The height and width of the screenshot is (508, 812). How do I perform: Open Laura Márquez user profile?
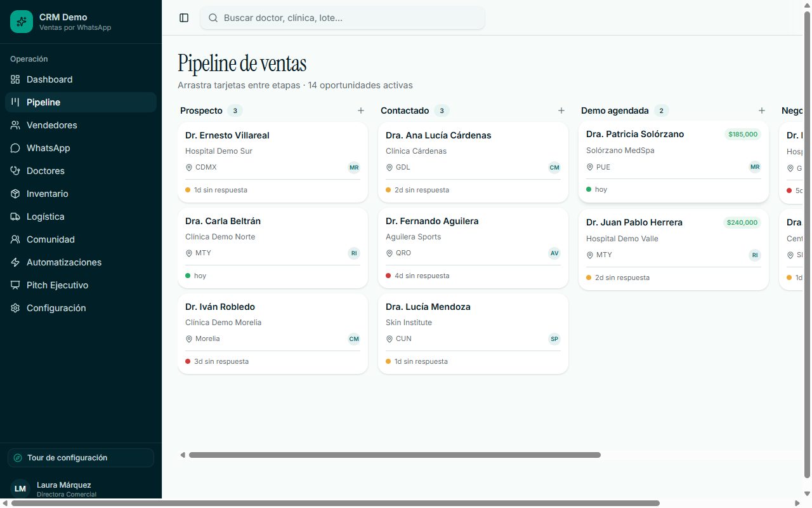click(81, 489)
